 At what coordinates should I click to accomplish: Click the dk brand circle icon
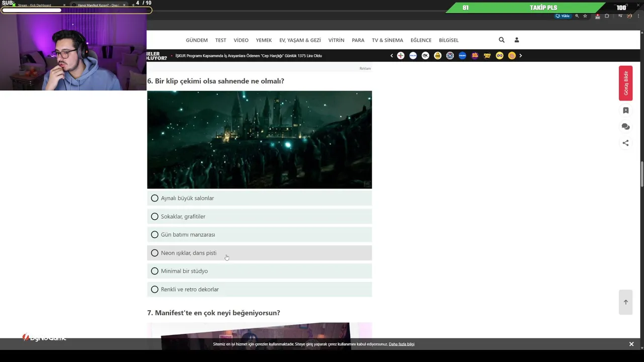[x=426, y=56]
